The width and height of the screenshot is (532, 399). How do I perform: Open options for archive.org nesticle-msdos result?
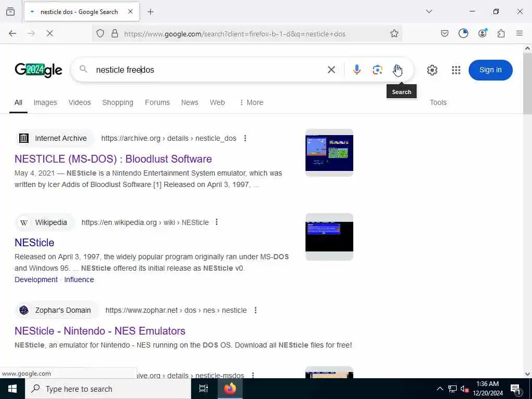tap(253, 375)
